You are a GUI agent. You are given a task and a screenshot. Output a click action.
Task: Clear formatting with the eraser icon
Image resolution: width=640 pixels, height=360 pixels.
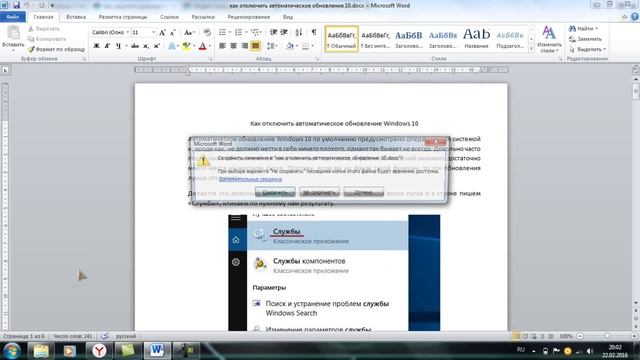[x=207, y=32]
